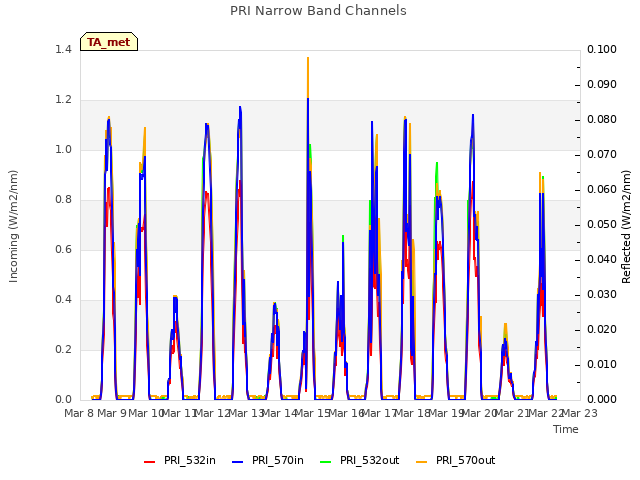Click the blue PRI_570in legend swatch
640x480 pixels.
[238, 462]
